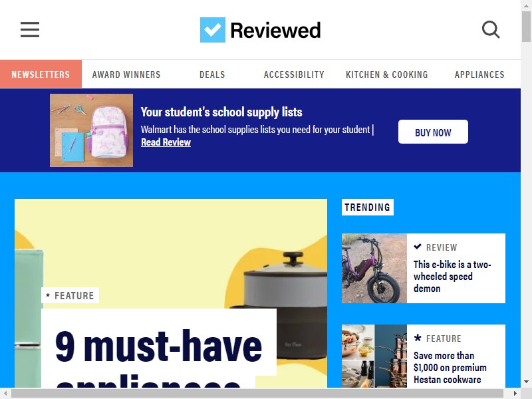Open the e-bike speed demon article
Image resolution: width=532 pixels, height=399 pixels.
click(x=452, y=276)
